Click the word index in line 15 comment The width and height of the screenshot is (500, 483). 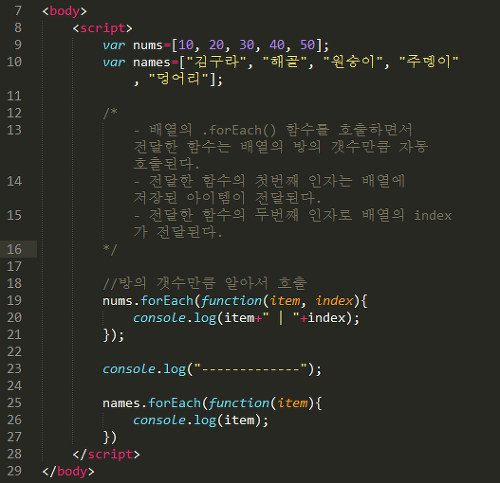[433, 215]
